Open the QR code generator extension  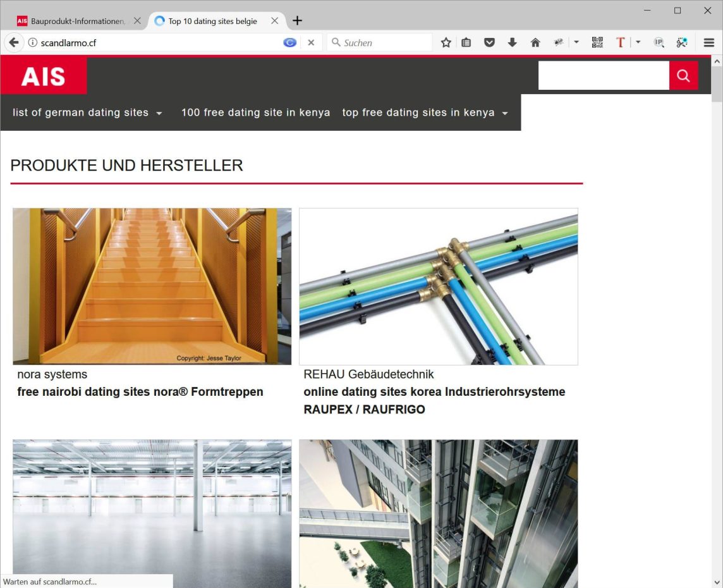click(x=597, y=42)
